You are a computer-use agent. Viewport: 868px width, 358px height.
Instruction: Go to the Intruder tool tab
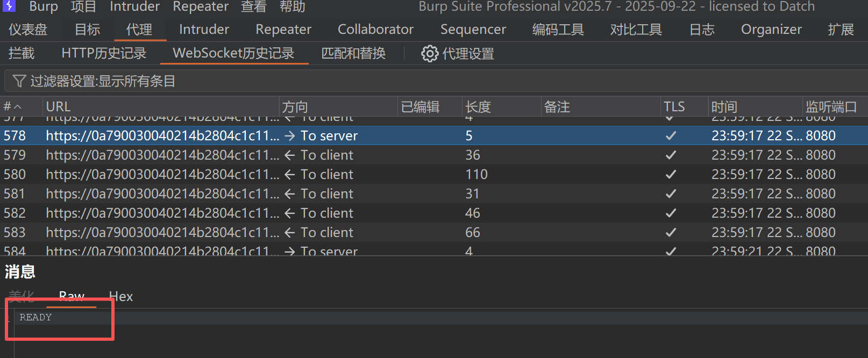pyautogui.click(x=204, y=30)
